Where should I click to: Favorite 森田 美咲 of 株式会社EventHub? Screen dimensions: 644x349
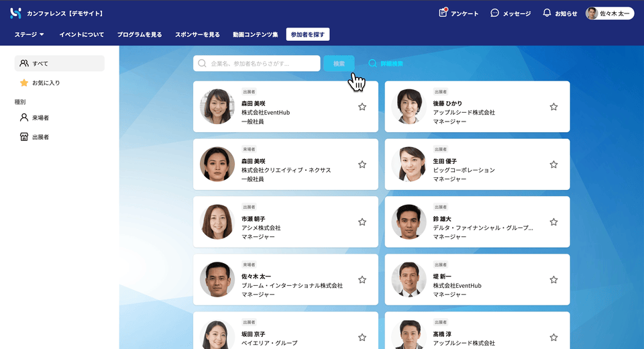coord(362,107)
